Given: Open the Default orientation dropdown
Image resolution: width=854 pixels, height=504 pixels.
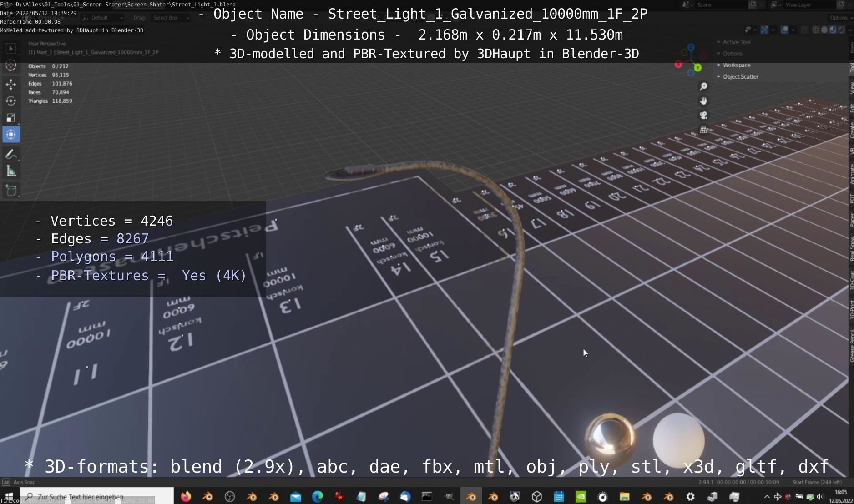Looking at the screenshot, I should point(103,18).
